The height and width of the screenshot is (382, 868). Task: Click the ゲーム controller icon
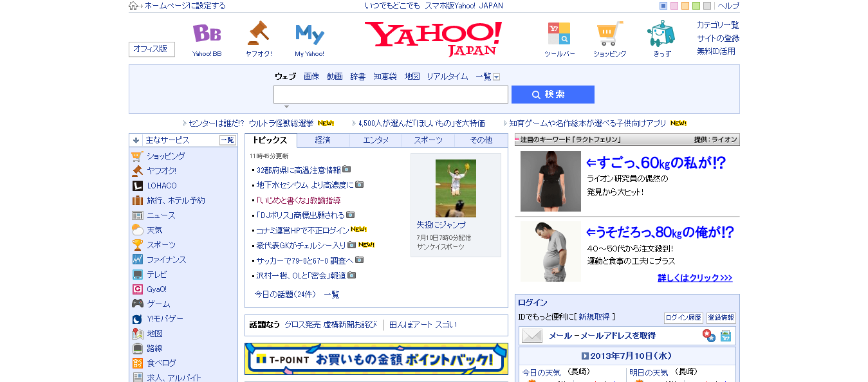[x=137, y=304]
